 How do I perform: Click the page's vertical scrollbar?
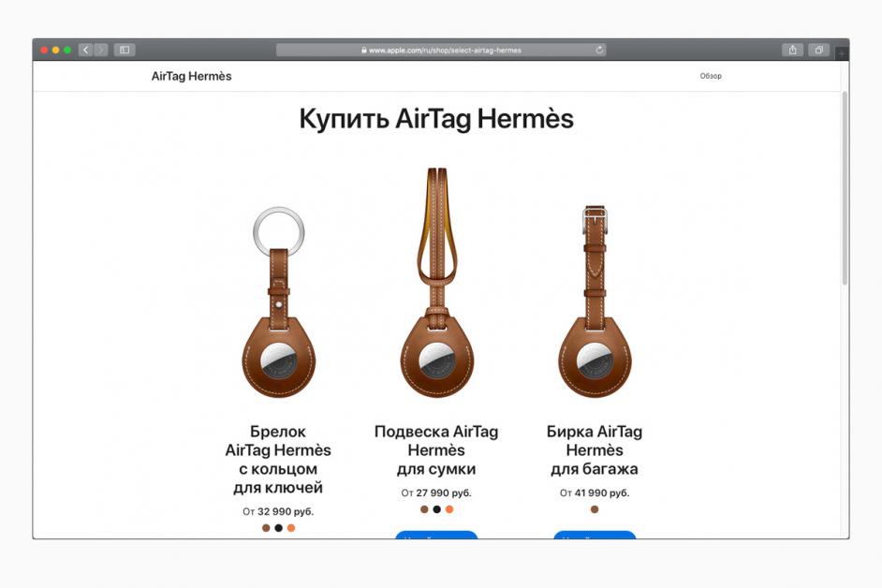point(845,188)
